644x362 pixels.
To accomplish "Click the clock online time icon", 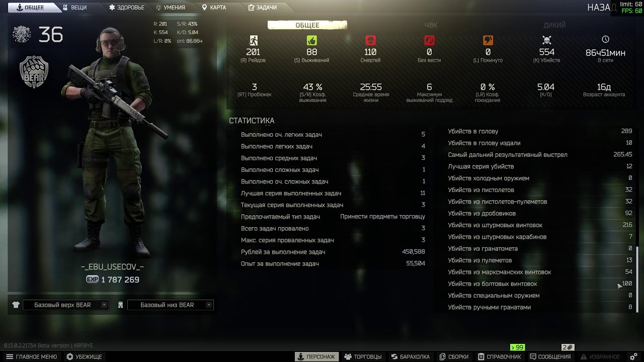I will (605, 39).
